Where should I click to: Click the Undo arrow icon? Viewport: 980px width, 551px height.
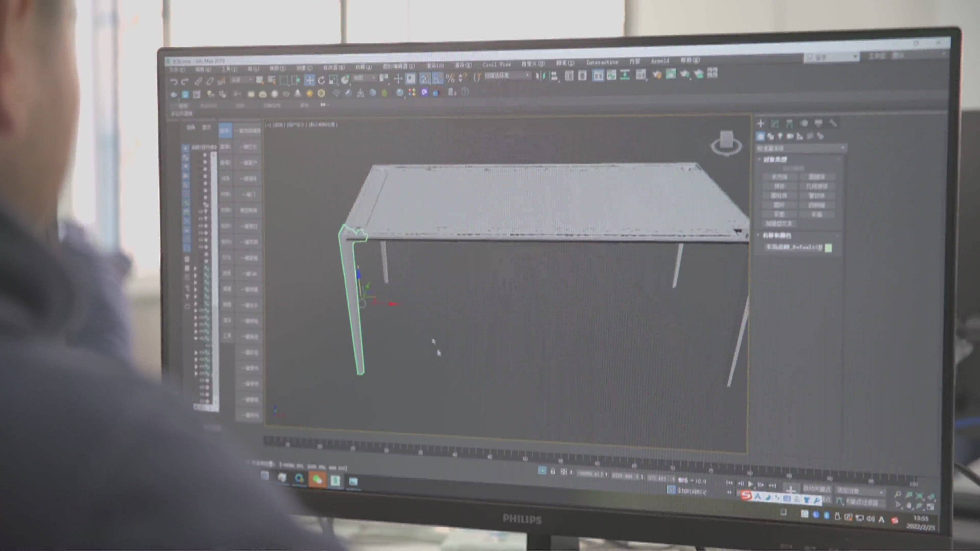click(174, 81)
